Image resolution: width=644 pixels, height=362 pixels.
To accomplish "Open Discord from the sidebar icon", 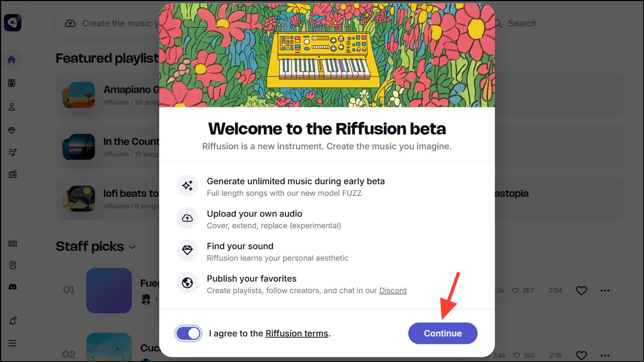I will pyautogui.click(x=13, y=286).
